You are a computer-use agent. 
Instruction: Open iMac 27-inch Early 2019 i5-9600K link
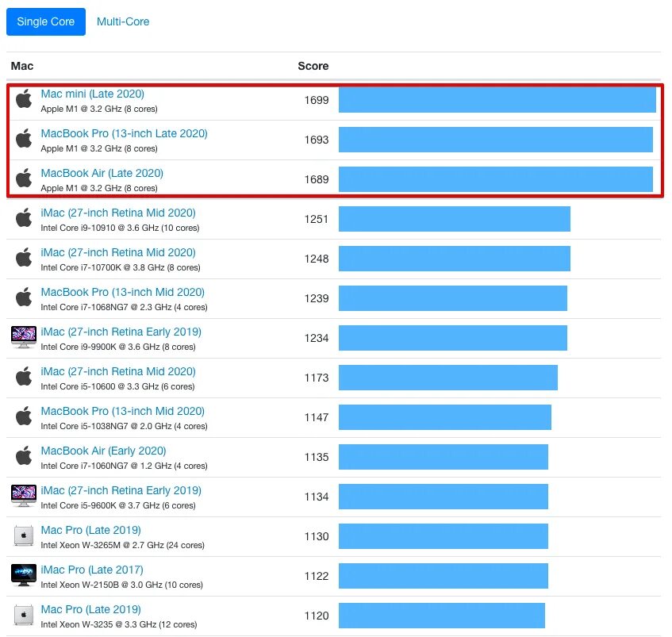pos(121,490)
